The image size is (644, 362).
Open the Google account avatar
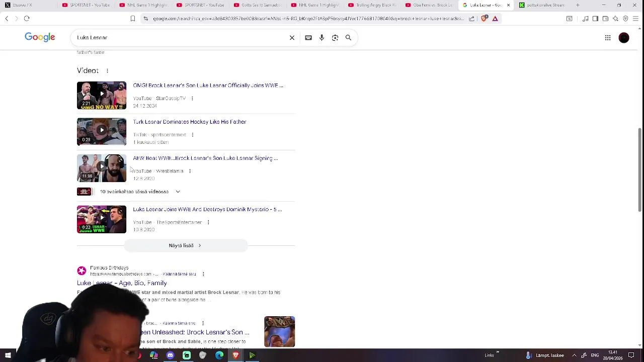(x=624, y=38)
